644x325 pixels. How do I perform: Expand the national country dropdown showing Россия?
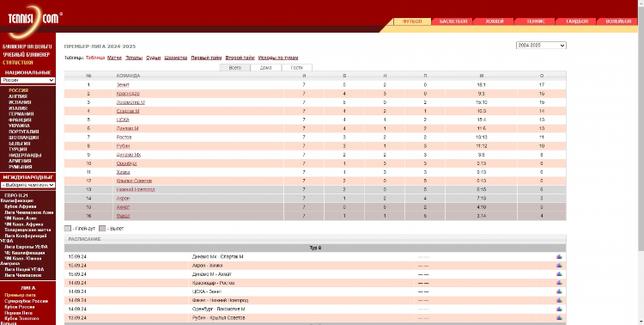(28, 80)
